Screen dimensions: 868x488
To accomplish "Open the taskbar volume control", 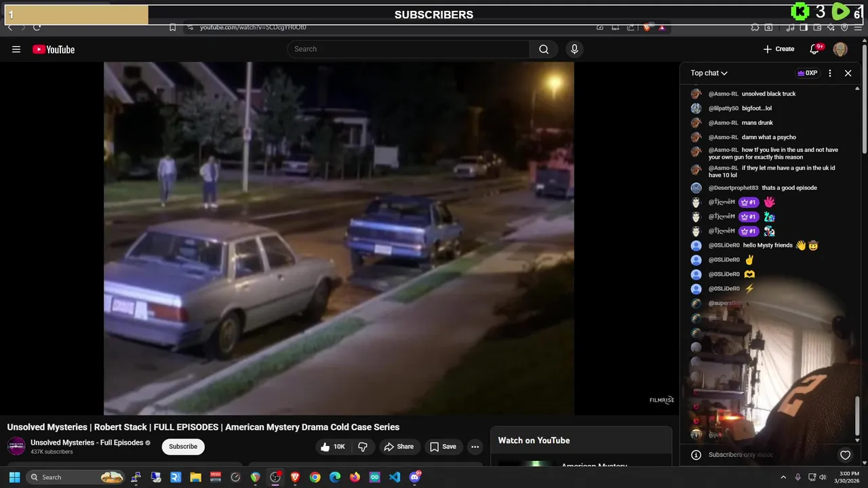I will pyautogui.click(x=822, y=477).
